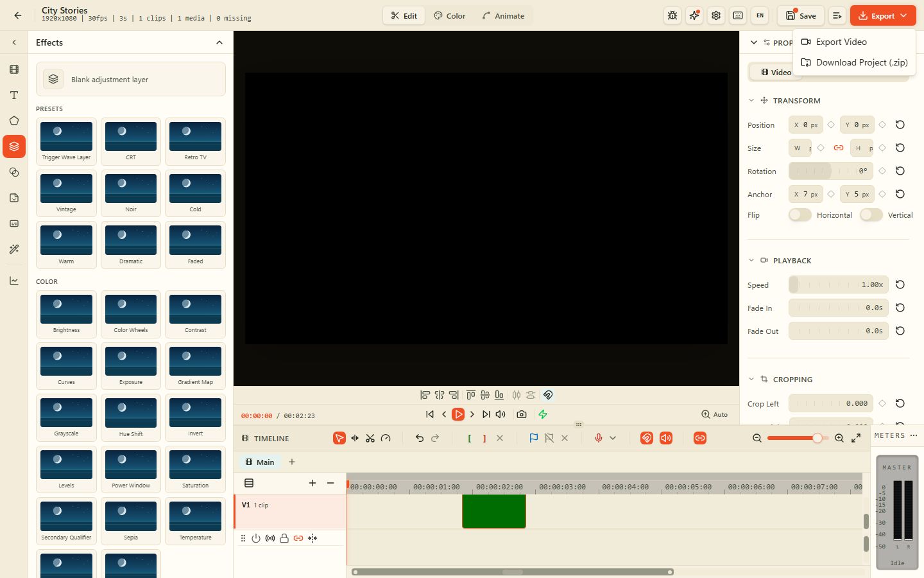Image resolution: width=924 pixels, height=578 pixels.
Task: Click the AI sparkle icon in top bar
Action: (694, 15)
